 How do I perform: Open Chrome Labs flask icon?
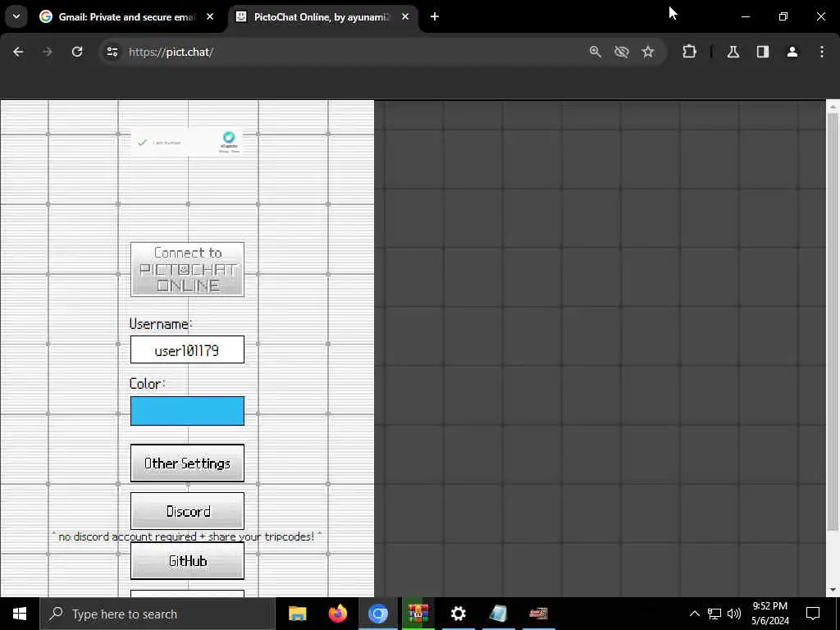[x=733, y=52]
